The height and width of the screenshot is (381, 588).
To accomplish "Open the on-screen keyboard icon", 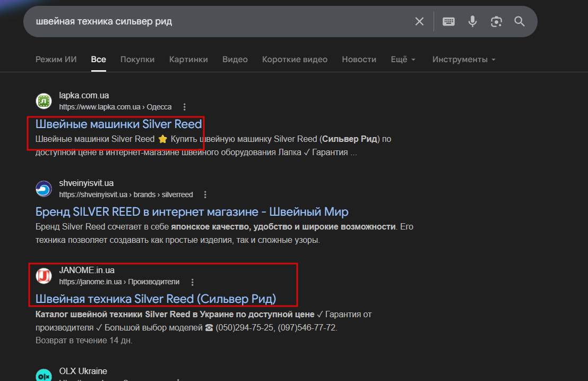I will 448,21.
